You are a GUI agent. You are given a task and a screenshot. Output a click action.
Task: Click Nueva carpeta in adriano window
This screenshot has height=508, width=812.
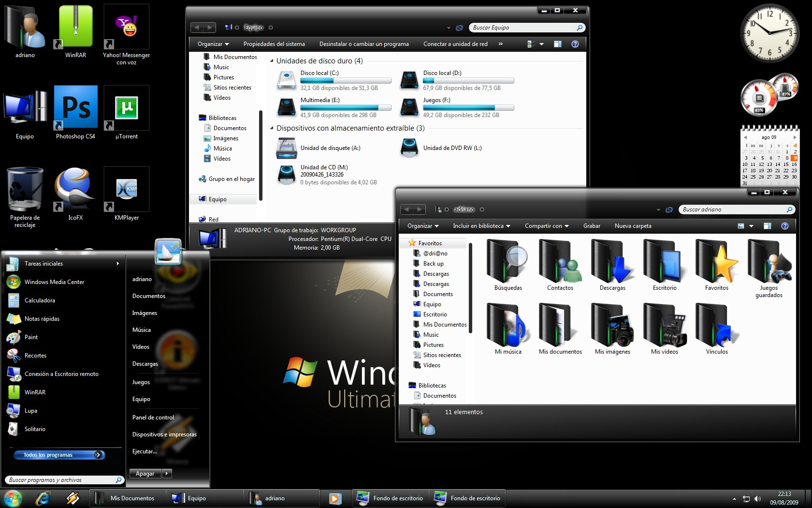pyautogui.click(x=633, y=226)
